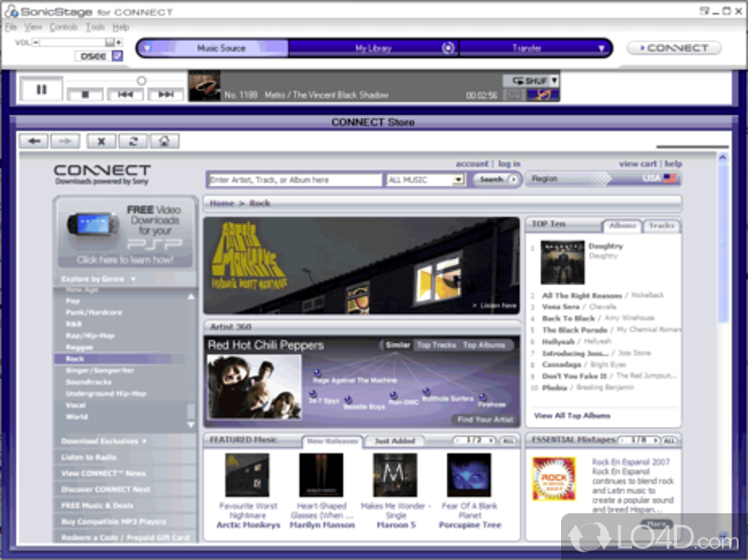
Task: Click the Find Your Artist button
Action: click(485, 420)
